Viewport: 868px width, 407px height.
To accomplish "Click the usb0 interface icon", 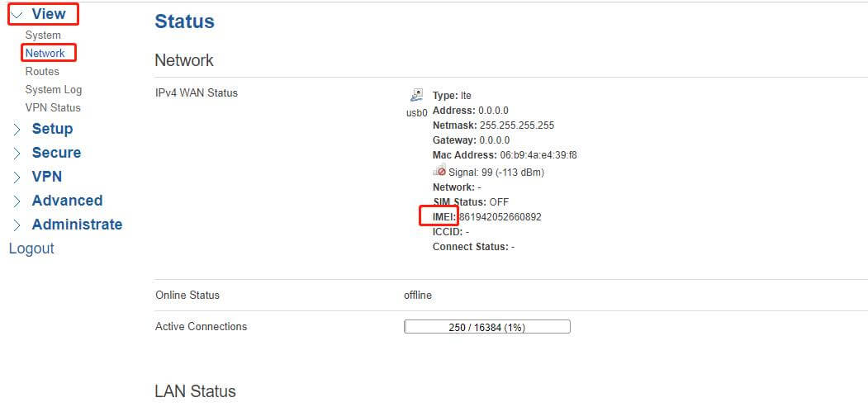I will click(x=417, y=95).
